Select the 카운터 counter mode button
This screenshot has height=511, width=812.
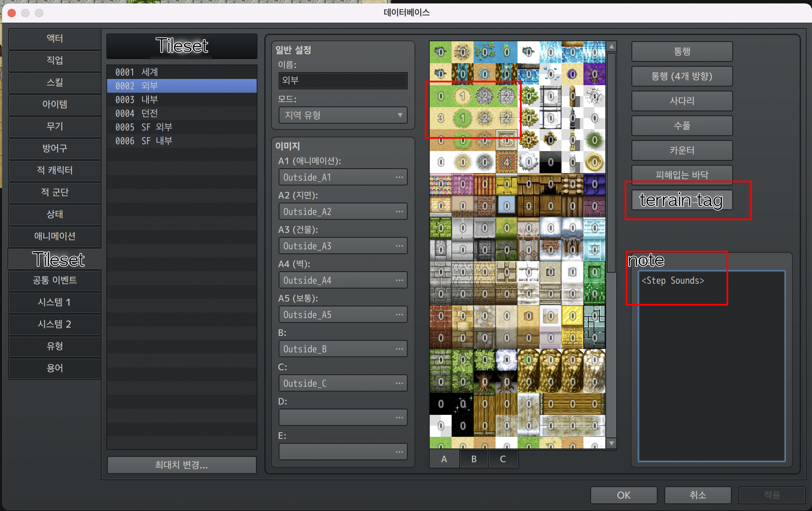click(682, 150)
